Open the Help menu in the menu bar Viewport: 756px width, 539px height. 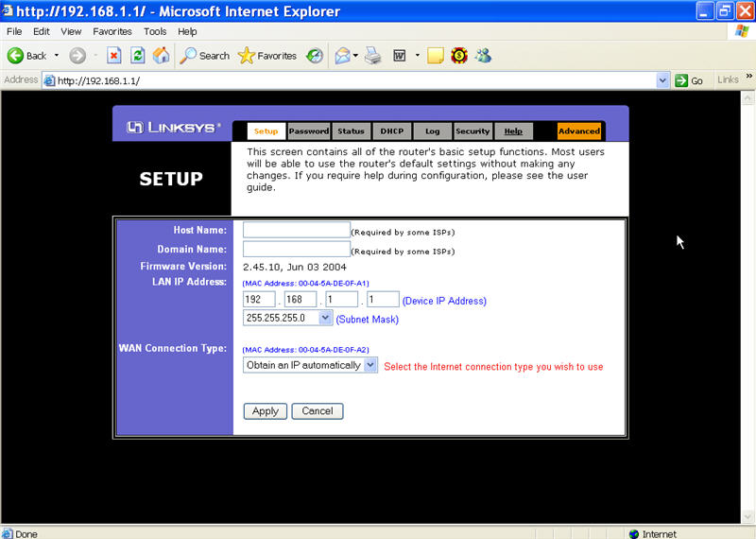click(187, 31)
